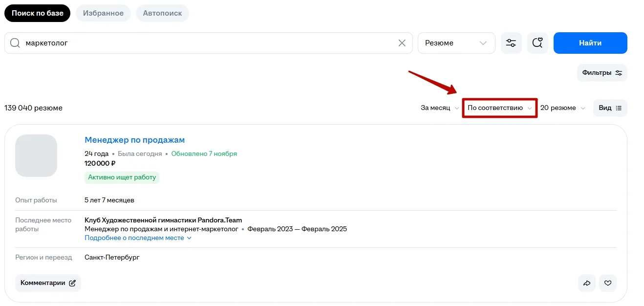Add resume to favorites heart icon
This screenshot has height=306, width=644.
(608, 283)
